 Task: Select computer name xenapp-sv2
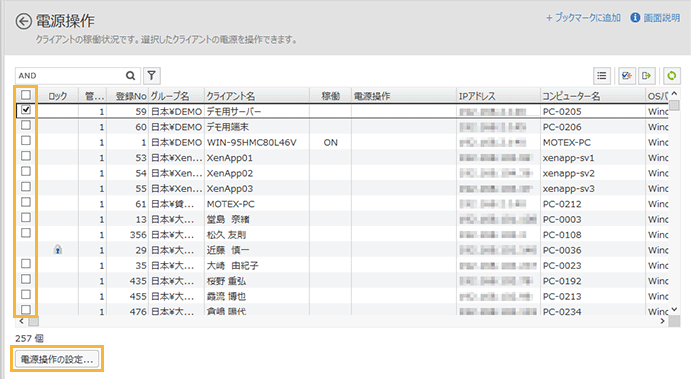593,173
